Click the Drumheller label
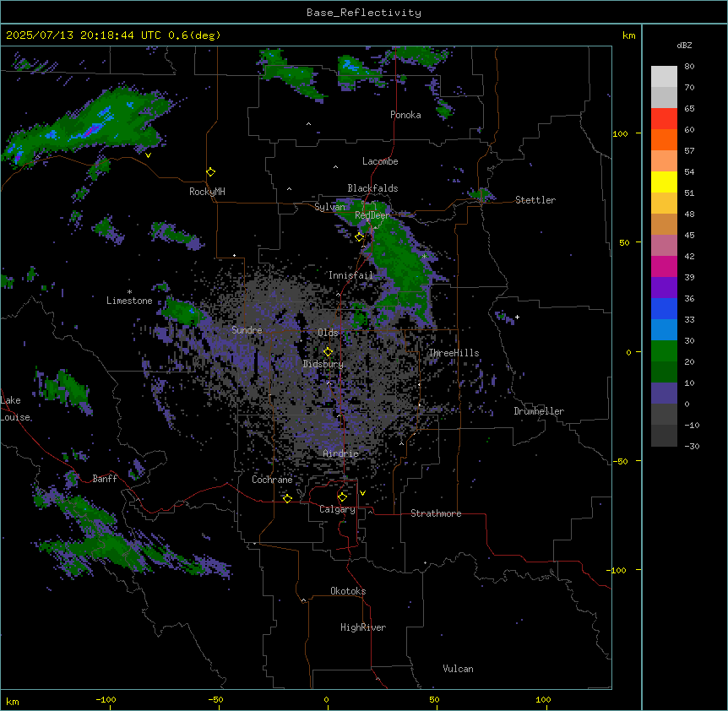Image resolution: width=728 pixels, height=711 pixels. tap(539, 411)
